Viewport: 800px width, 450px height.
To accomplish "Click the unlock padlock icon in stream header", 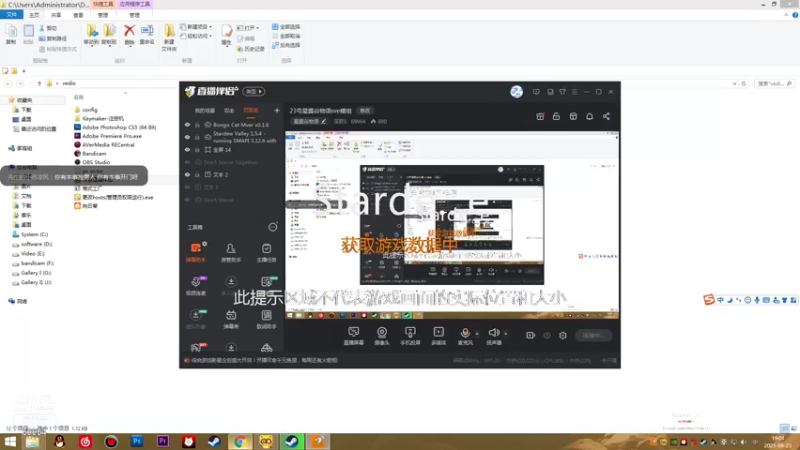I will click(x=556, y=116).
